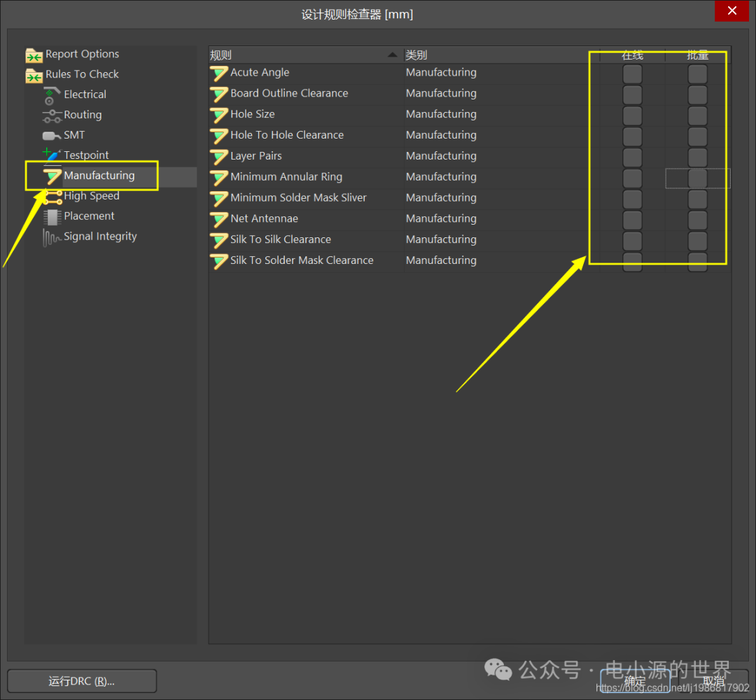Click the Report Options folder icon
The width and height of the screenshot is (756, 700).
pyautogui.click(x=34, y=55)
